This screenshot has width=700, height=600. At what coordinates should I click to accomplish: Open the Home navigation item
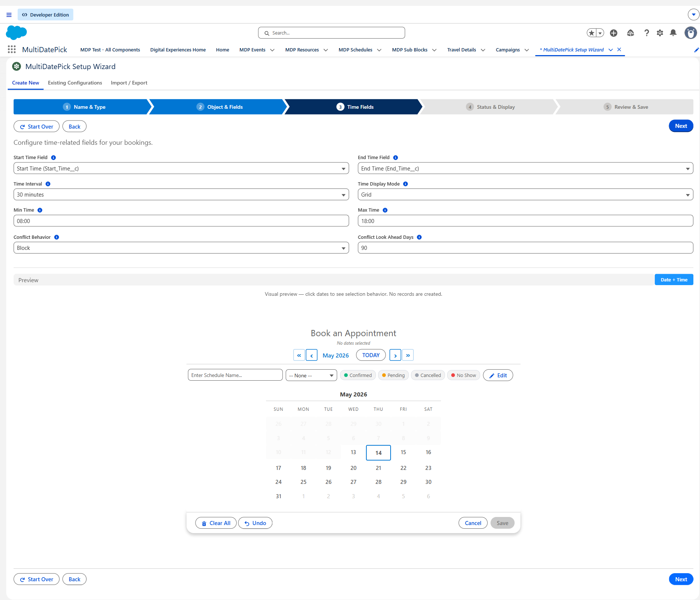pos(222,50)
